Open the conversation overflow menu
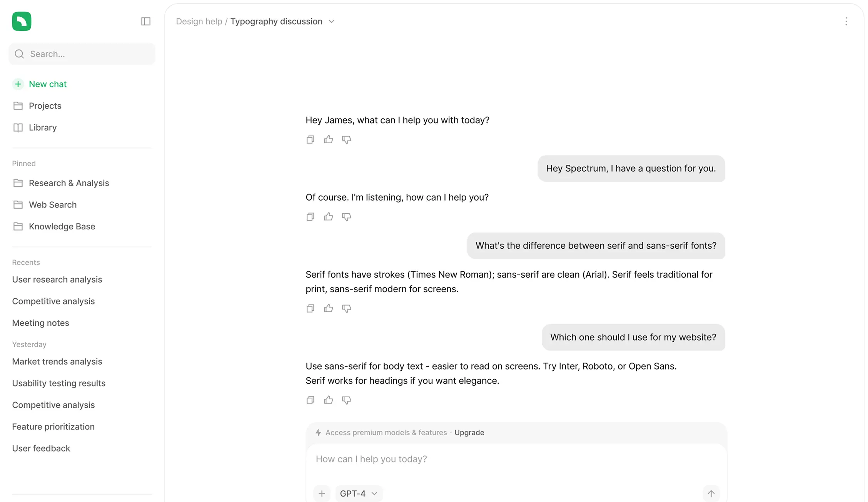Image resolution: width=868 pixels, height=502 pixels. 846,22
